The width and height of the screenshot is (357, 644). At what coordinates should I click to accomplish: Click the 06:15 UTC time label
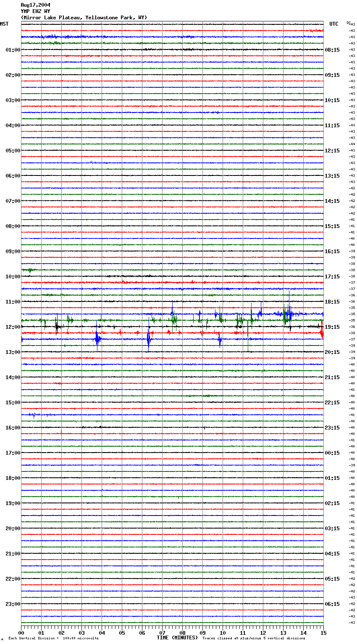(332, 604)
